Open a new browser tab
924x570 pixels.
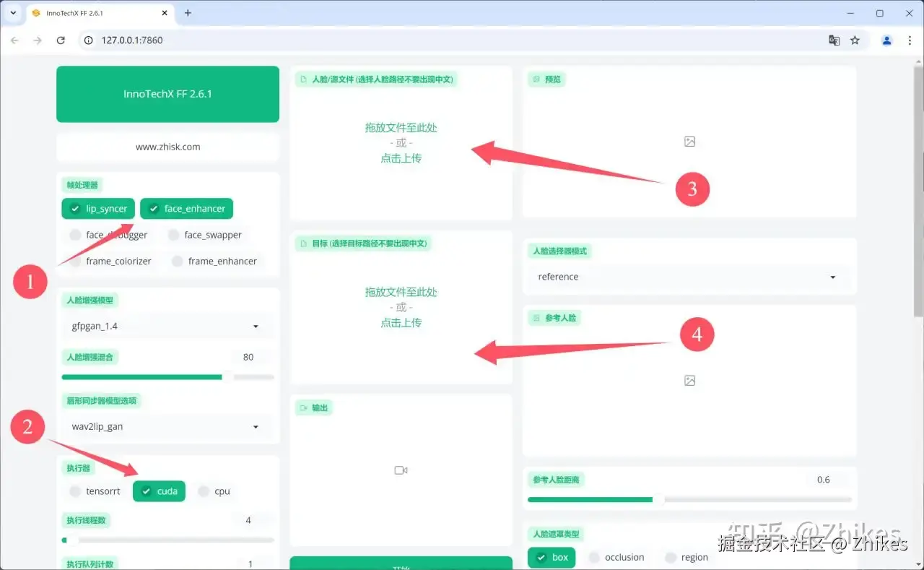(188, 13)
